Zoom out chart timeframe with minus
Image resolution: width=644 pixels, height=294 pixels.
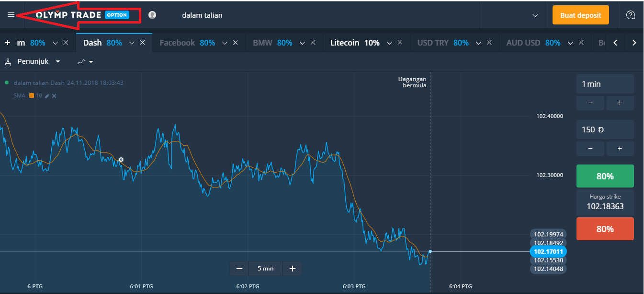[239, 269]
